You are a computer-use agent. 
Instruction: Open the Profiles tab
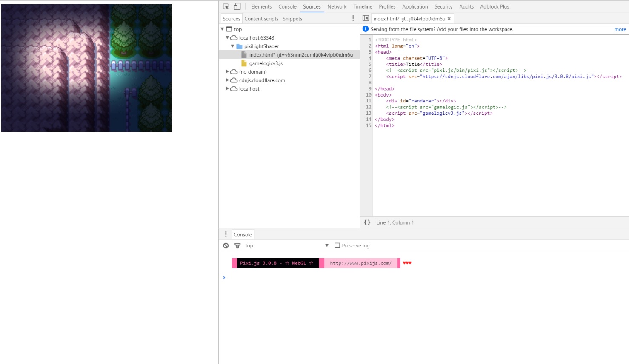[387, 6]
